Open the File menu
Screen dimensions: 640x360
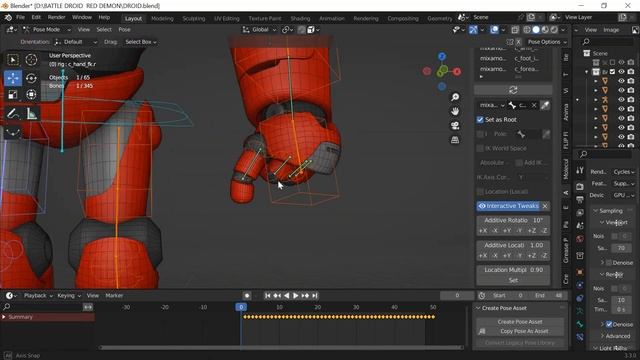click(20, 17)
